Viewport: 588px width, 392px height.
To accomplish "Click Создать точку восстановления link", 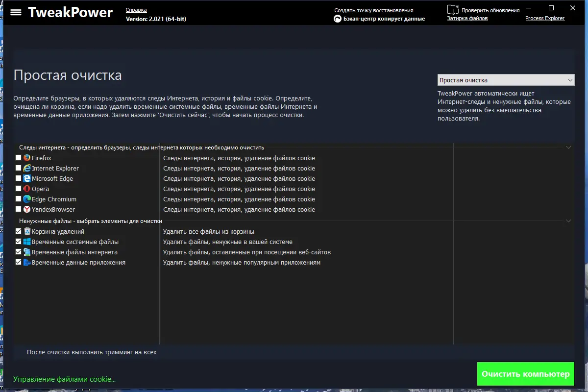I will 374,10.
